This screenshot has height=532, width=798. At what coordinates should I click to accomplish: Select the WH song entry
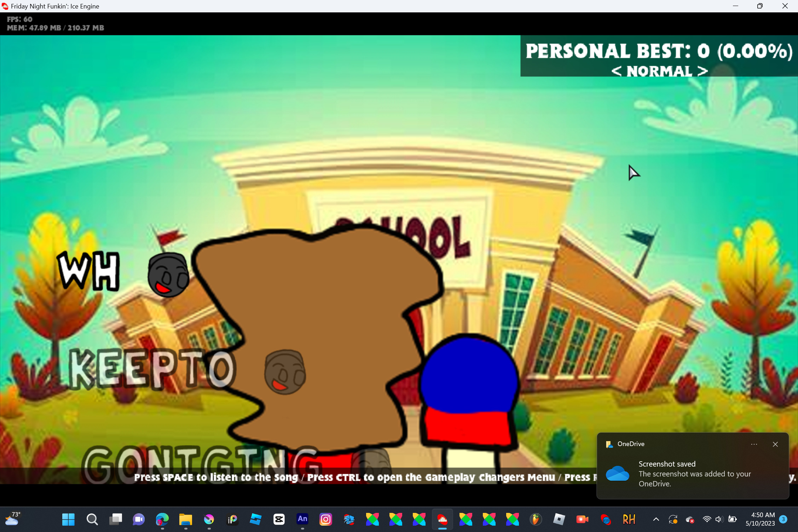[89, 271]
